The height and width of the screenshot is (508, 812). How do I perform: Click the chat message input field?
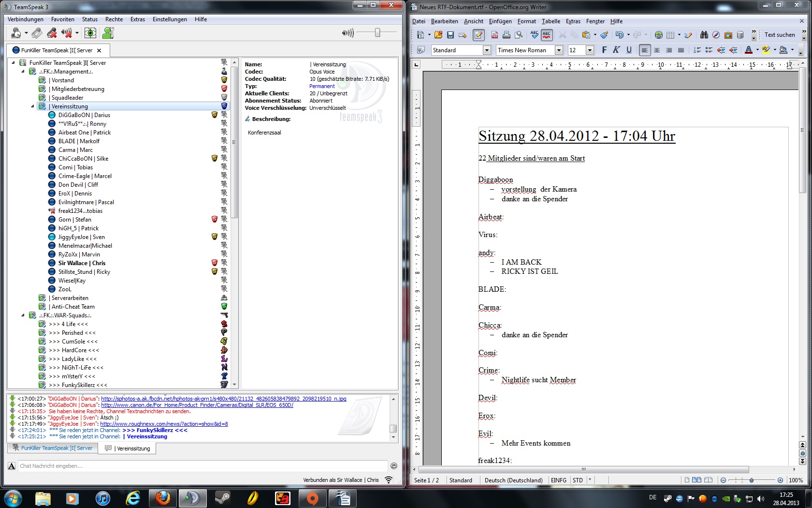click(203, 466)
